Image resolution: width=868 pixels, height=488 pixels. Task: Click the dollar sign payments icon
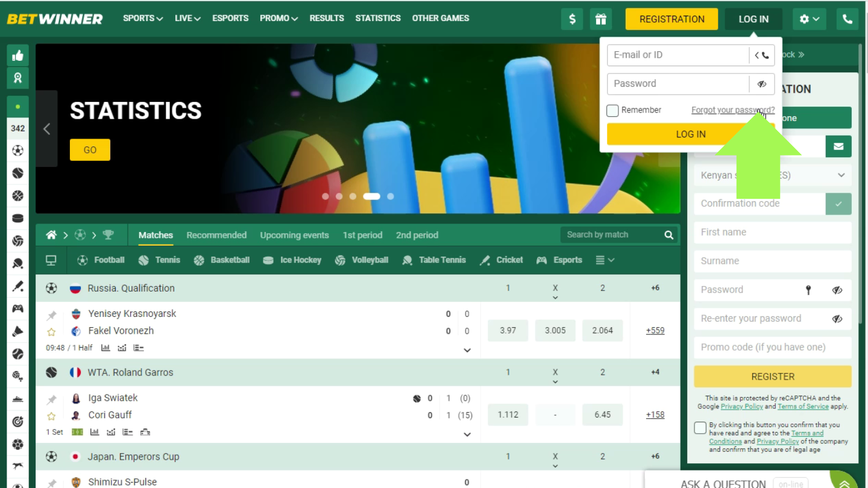pos(571,19)
